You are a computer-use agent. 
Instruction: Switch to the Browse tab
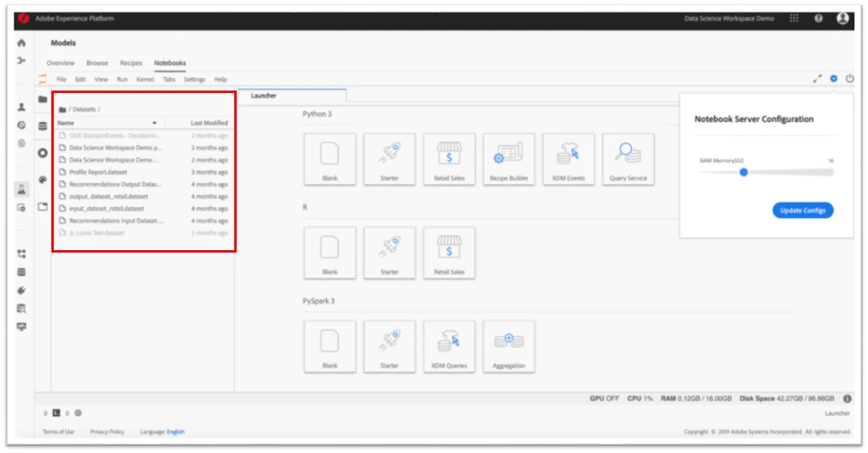(97, 63)
